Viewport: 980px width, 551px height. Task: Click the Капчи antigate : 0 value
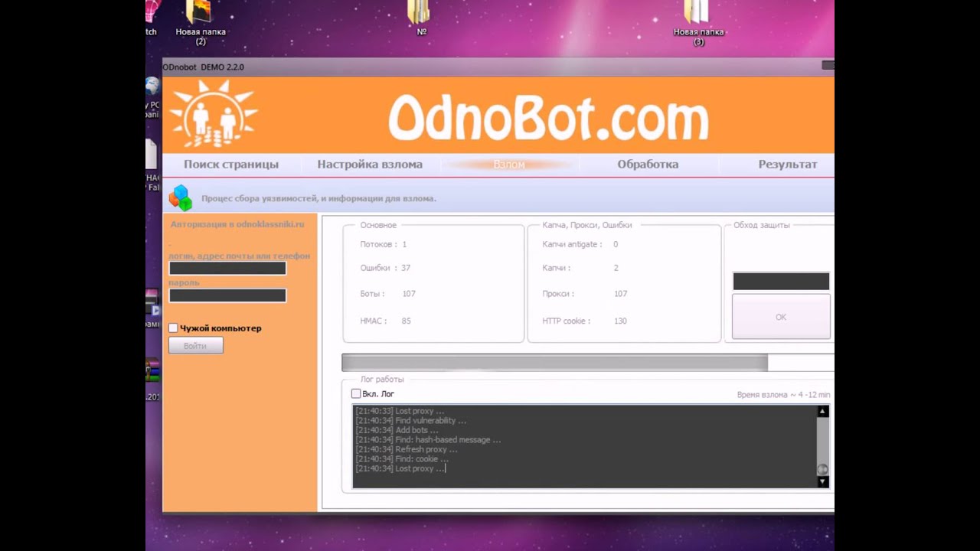tap(580, 244)
